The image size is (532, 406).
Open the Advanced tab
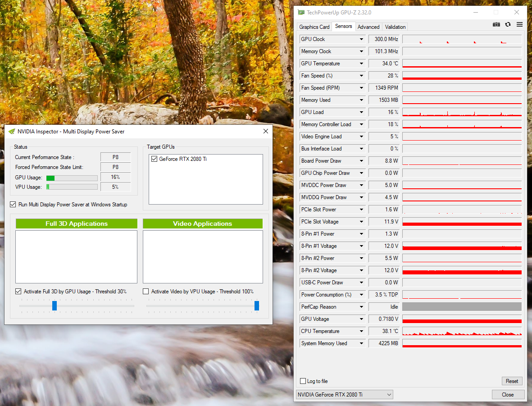point(368,27)
